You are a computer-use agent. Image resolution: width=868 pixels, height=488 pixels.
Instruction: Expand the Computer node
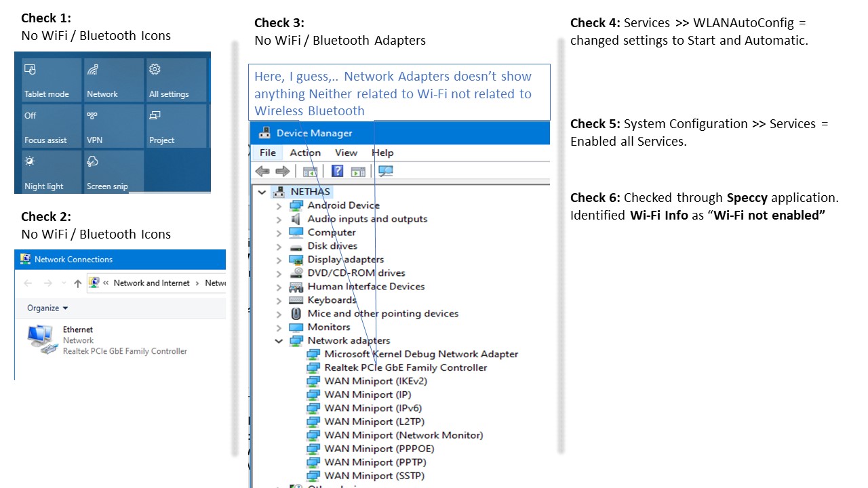[279, 232]
